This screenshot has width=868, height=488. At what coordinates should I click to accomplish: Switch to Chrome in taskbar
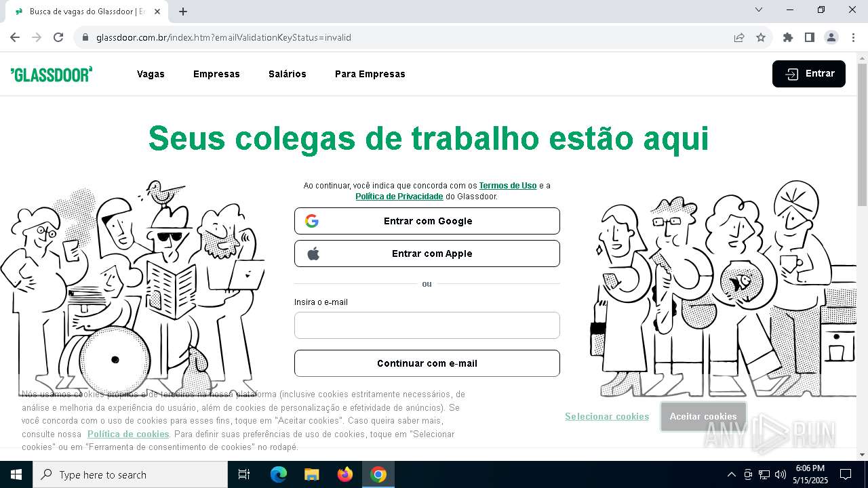[378, 474]
